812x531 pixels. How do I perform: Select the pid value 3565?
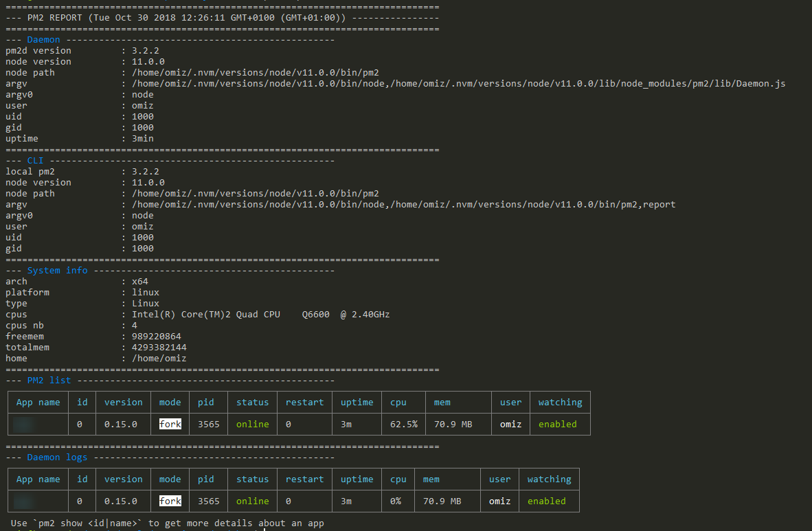point(207,424)
